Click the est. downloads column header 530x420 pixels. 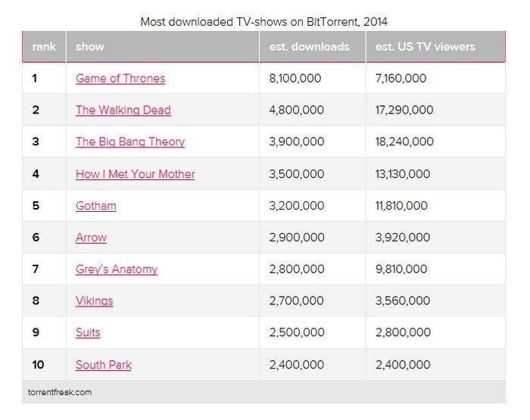click(309, 47)
